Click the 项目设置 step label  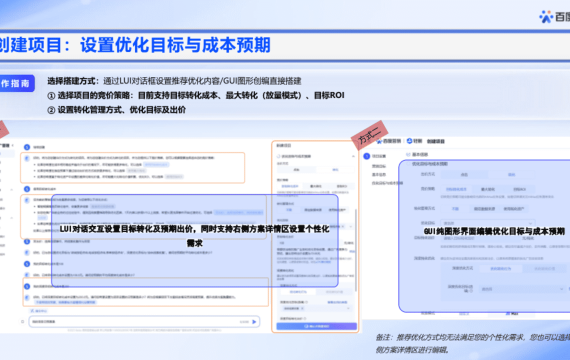coord(379,156)
